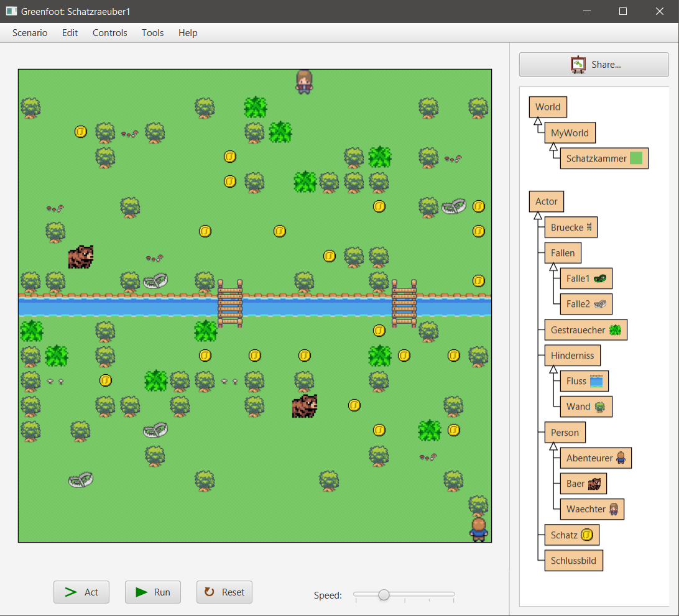Select the Abenteuer class with adventurer icon
This screenshot has width=679, height=616.
click(x=595, y=458)
